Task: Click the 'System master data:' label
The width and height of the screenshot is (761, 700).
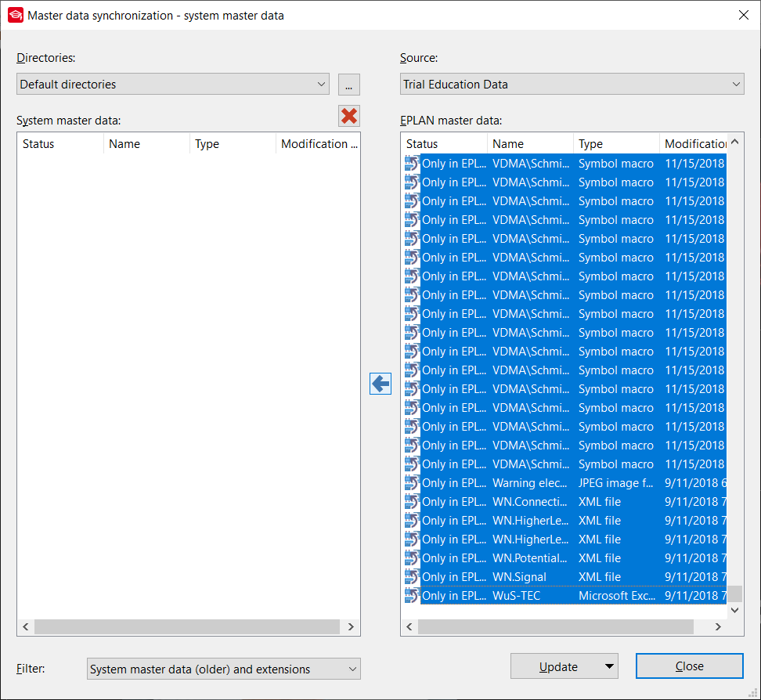Action: 68,121
